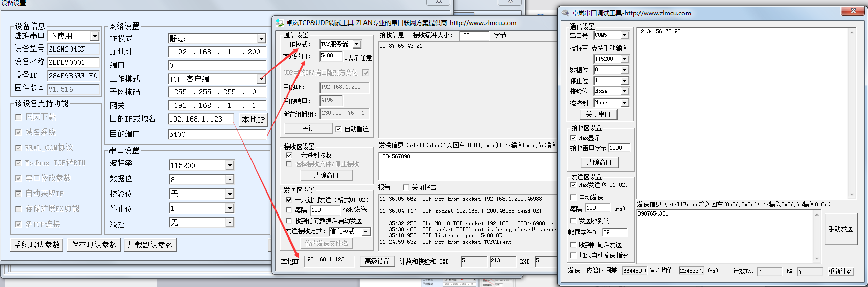This screenshot has width=868, height=287.
Task: Disable Hex显示 in serial tool
Action: tap(573, 138)
